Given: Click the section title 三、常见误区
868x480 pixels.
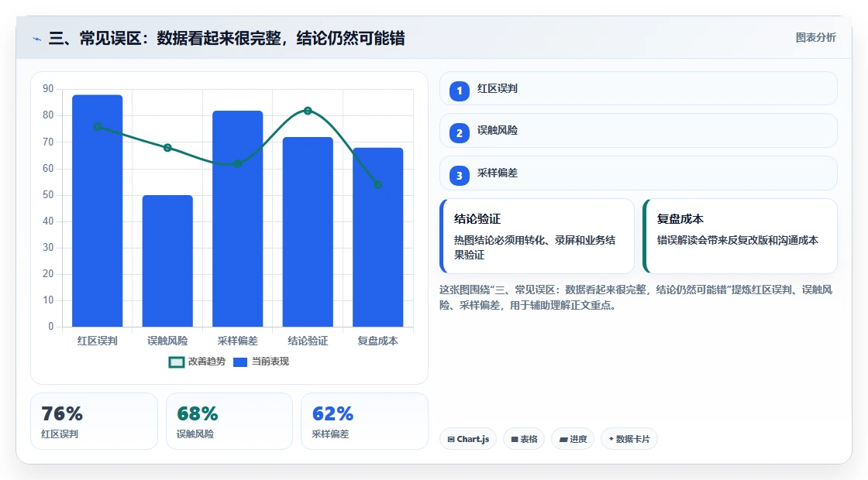Looking at the screenshot, I should (x=227, y=38).
